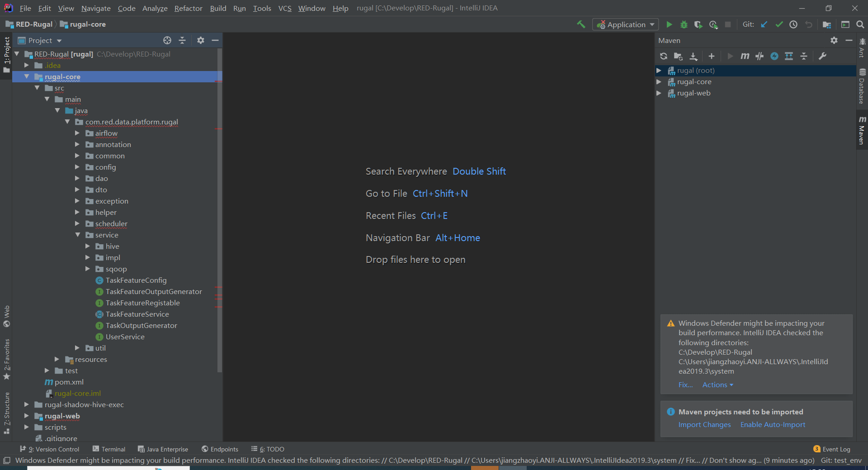Add Maven project plus icon

tap(712, 56)
